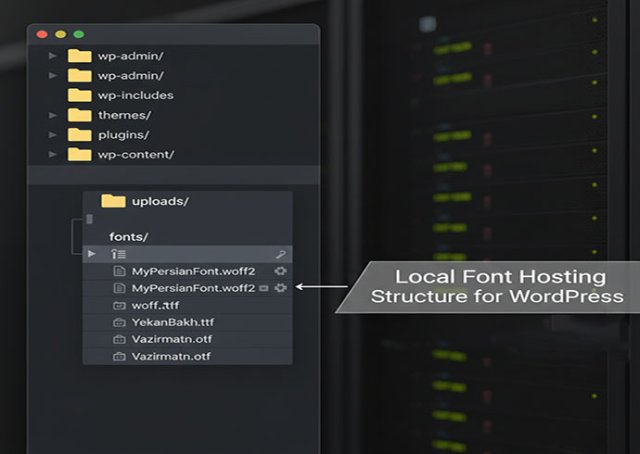The height and width of the screenshot is (454, 640).
Task: Click the play triangle in the highlighted fonts row
Action: click(x=92, y=254)
